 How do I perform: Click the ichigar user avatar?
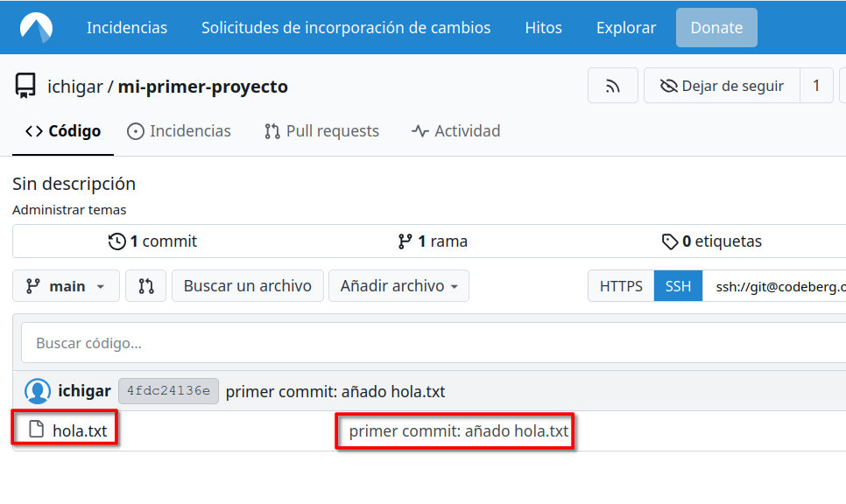point(37,391)
